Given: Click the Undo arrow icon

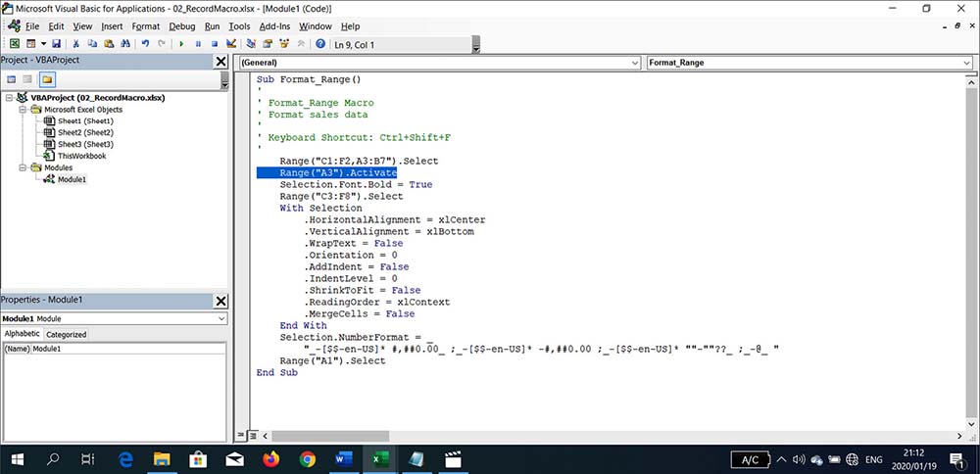Looking at the screenshot, I should [x=145, y=44].
